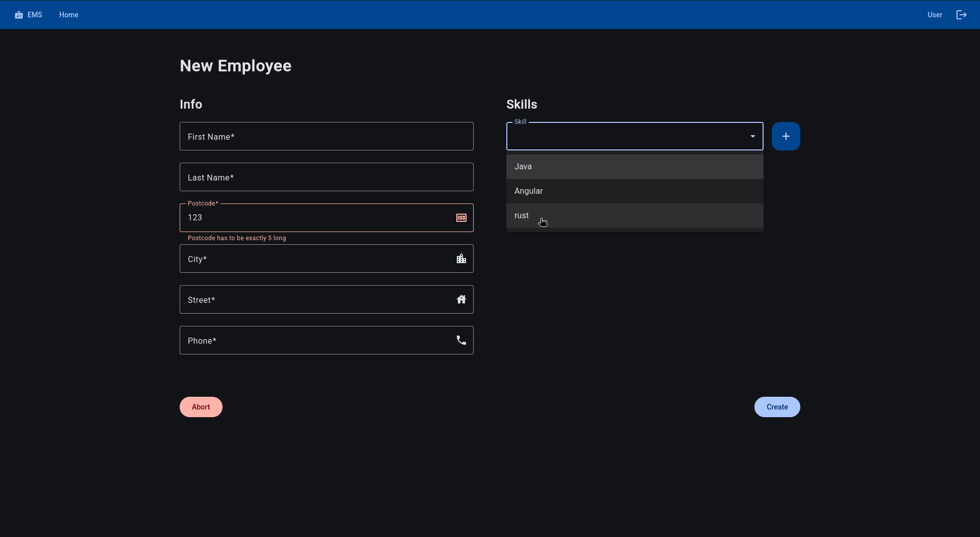Open the User menu in the navbar
The width and height of the screenshot is (980, 537).
point(935,15)
